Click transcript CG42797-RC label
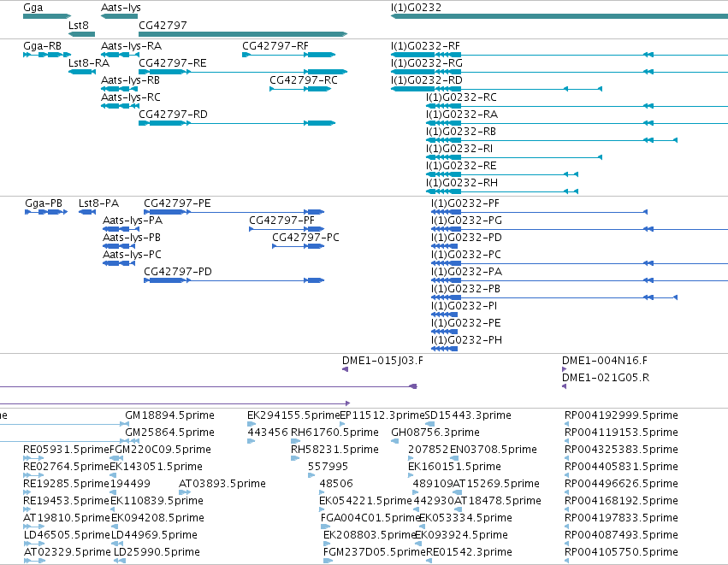This screenshot has height=565, width=728. (304, 80)
